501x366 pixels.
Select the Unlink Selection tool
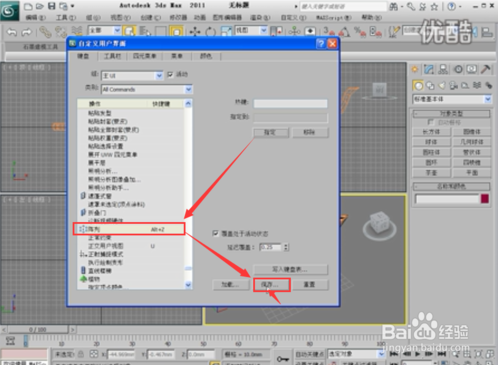[x=61, y=32]
